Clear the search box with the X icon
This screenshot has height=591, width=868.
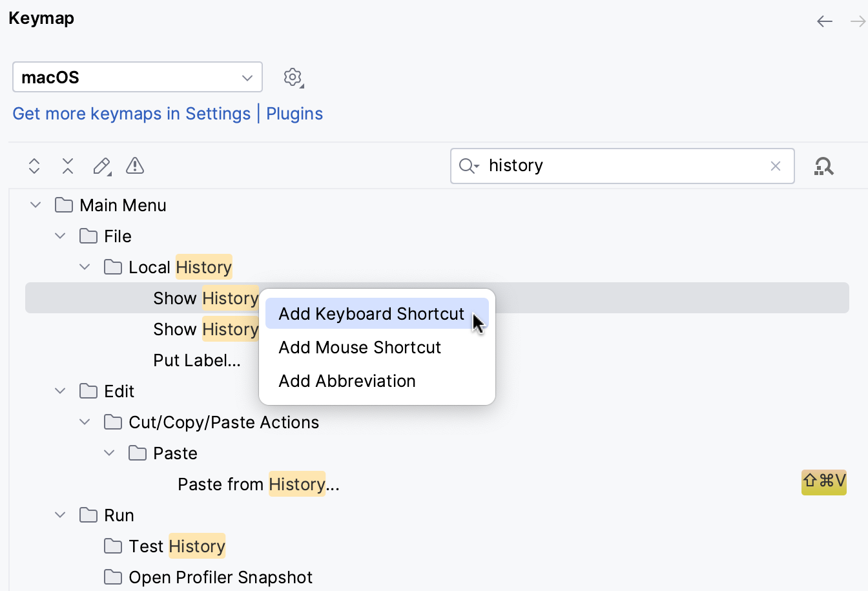[x=775, y=166]
